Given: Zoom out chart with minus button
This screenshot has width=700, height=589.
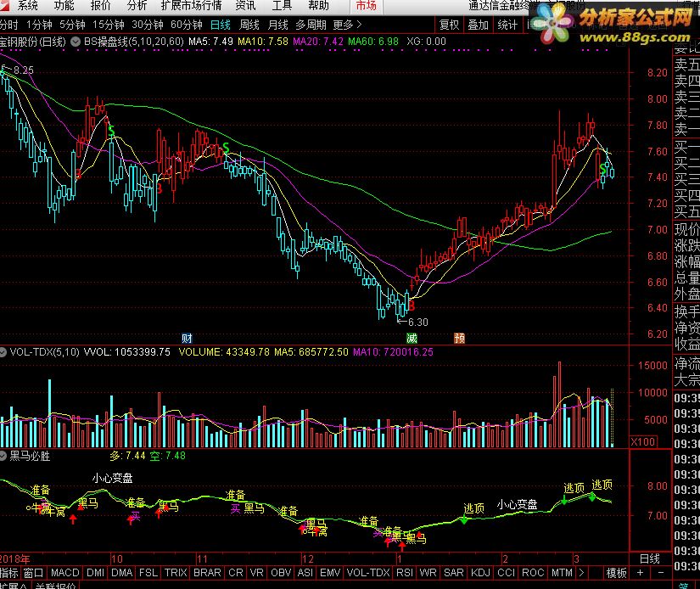Looking at the screenshot, I should [x=661, y=573].
